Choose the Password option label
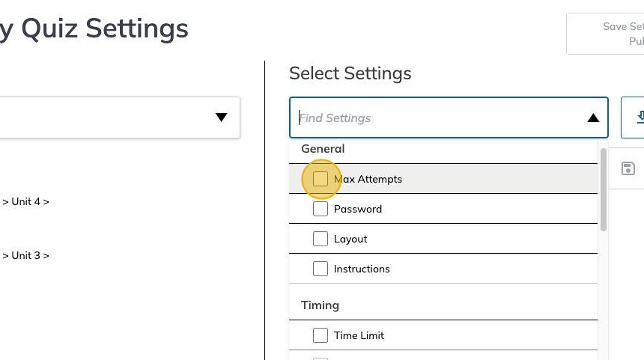Screen dimensions: 644x360 pyautogui.click(x=358, y=209)
